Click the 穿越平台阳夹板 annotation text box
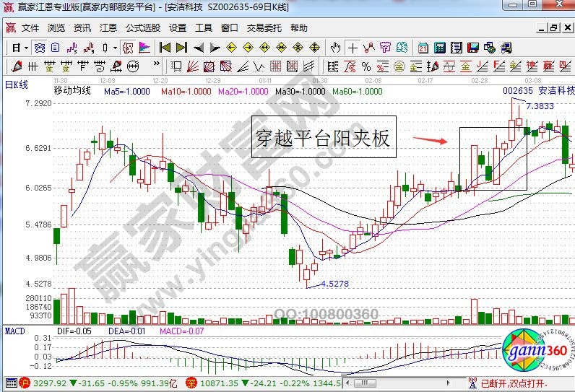575x392 pixels. 323,137
